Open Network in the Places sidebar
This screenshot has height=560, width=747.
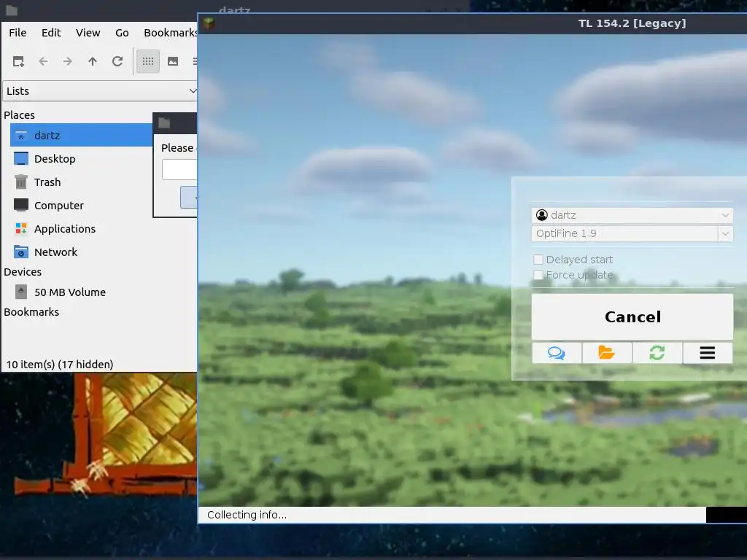(55, 252)
